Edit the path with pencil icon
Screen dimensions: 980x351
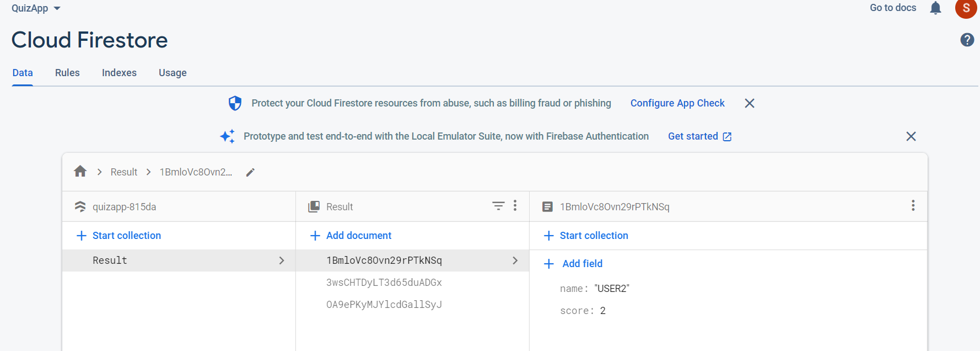coord(250,172)
